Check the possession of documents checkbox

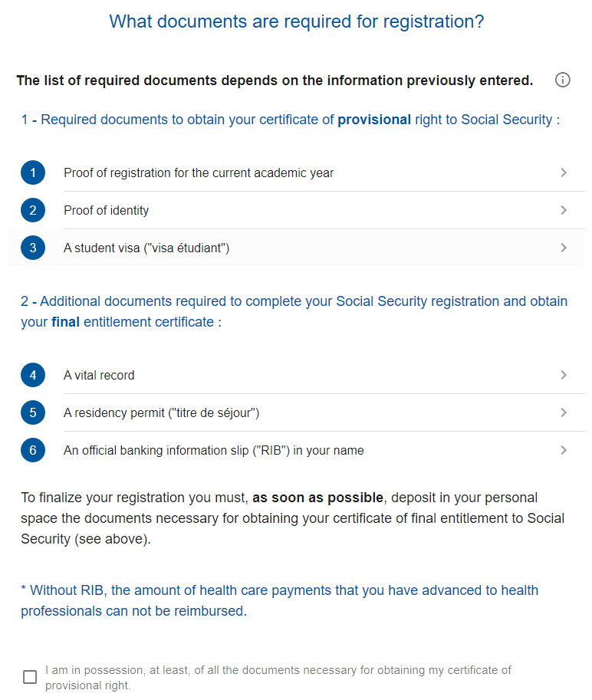point(30,677)
